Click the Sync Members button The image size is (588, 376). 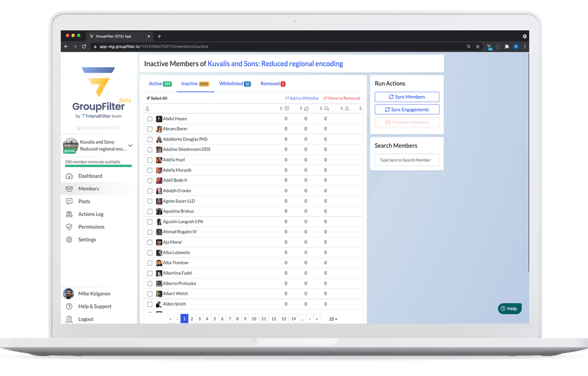click(x=407, y=96)
